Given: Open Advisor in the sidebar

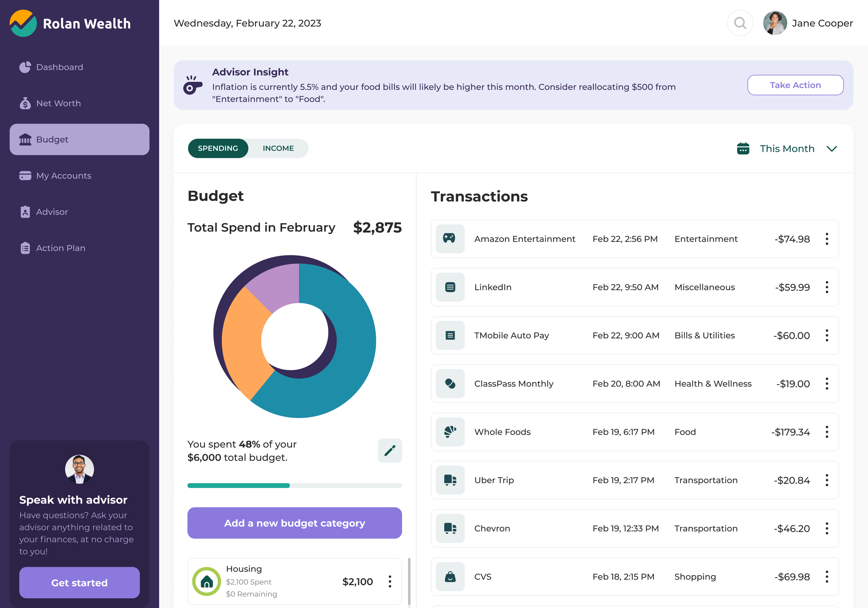Looking at the screenshot, I should (79, 211).
